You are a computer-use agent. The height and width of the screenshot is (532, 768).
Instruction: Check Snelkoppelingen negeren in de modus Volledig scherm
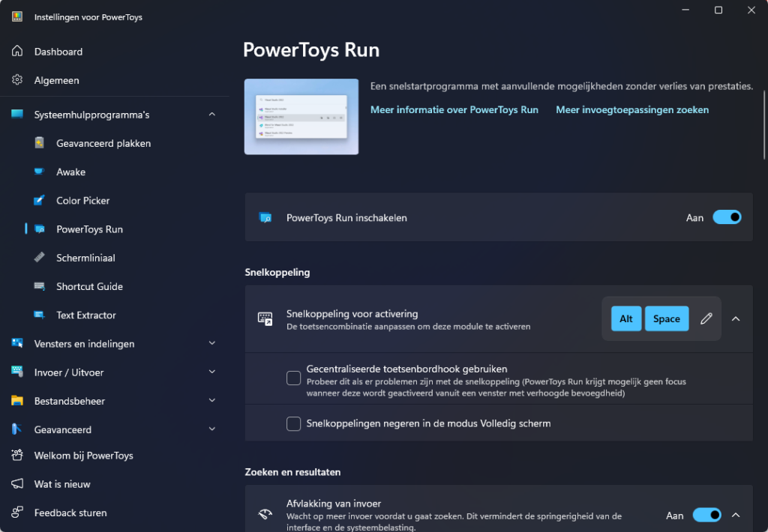click(293, 423)
